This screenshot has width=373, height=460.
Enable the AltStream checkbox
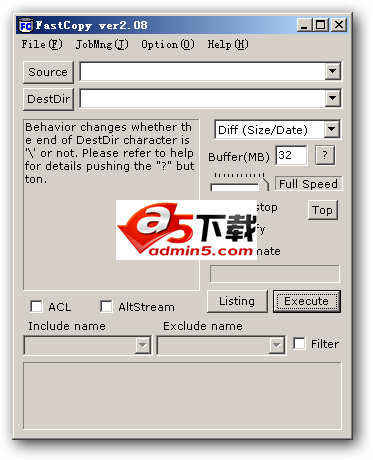coord(106,306)
